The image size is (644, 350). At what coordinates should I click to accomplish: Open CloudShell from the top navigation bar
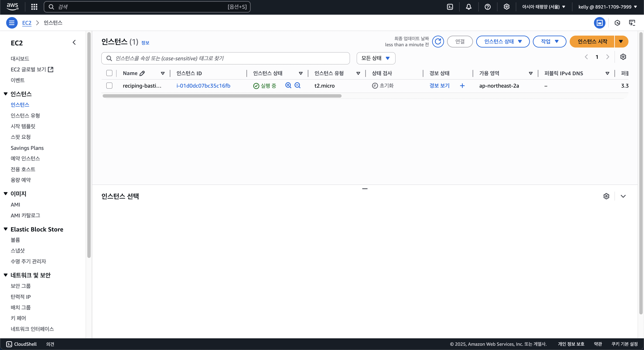click(450, 7)
